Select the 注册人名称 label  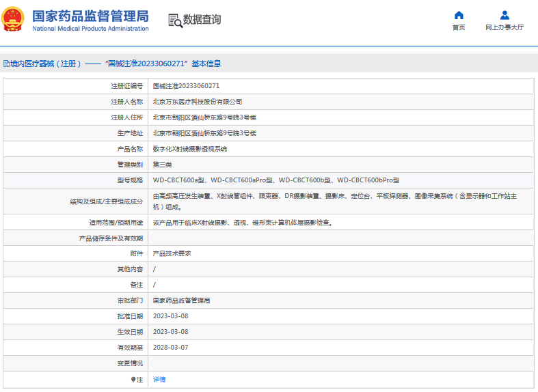126,102
